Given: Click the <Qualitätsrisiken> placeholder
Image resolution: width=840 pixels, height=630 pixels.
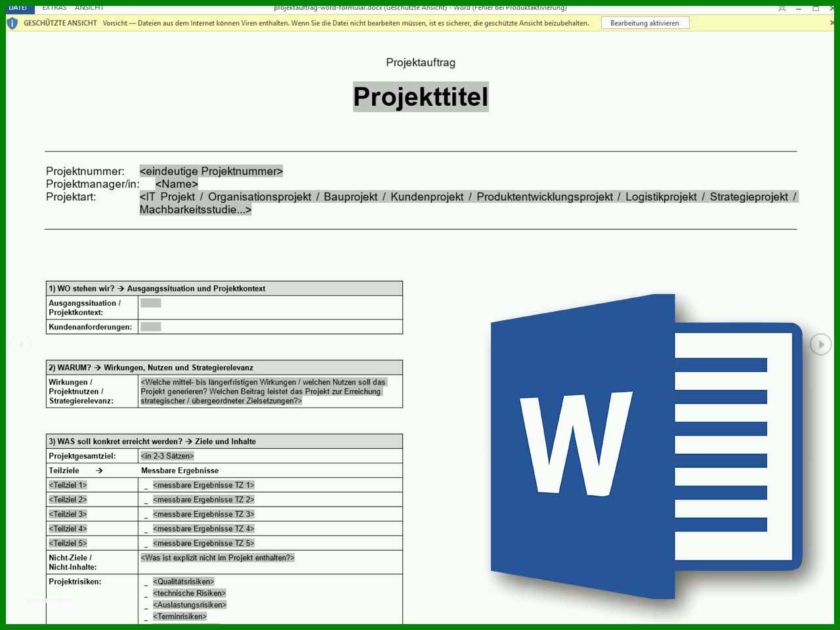Looking at the screenshot, I should pos(184,581).
